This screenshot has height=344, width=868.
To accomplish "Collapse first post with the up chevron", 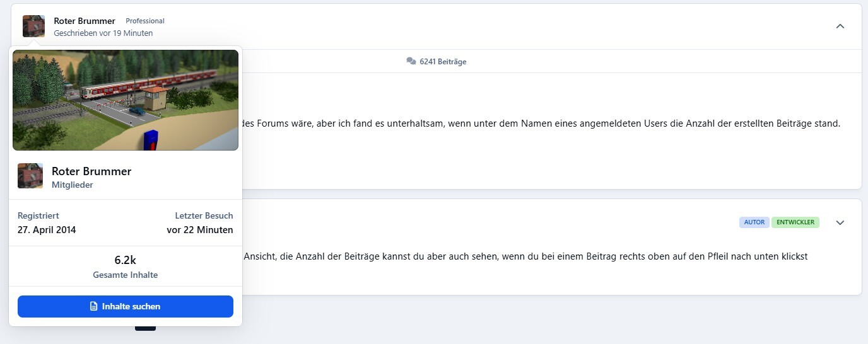I will point(840,26).
